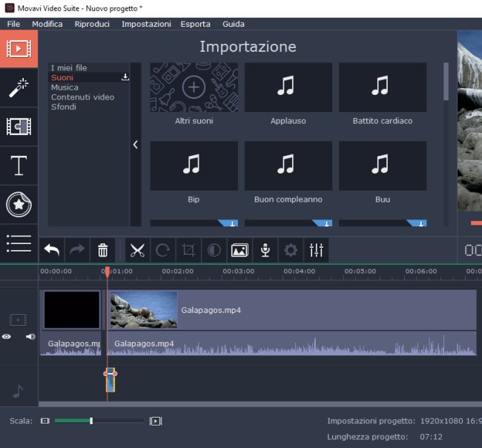Collapse the category list with chevron

[136, 145]
